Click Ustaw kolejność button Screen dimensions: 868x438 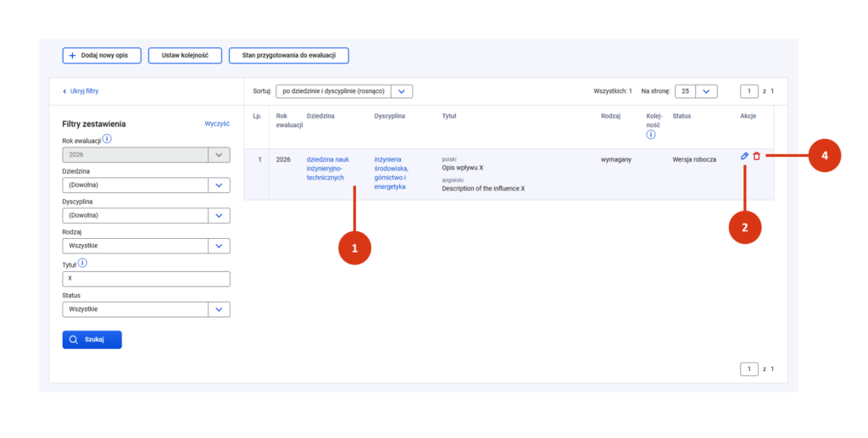tap(185, 55)
